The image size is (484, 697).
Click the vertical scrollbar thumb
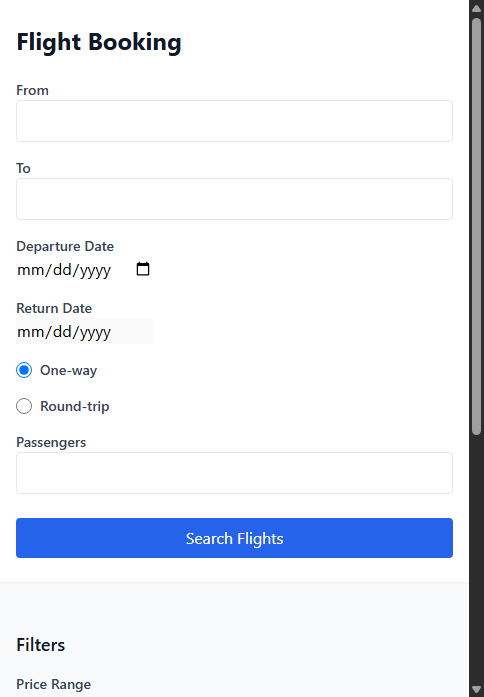[x=476, y=226]
